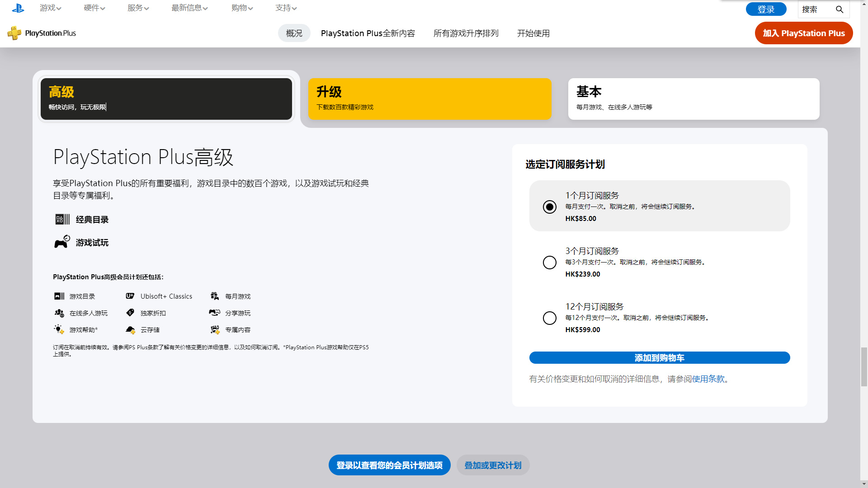Click the 在线多人游戏 icon
Image resolution: width=868 pixels, height=488 pixels.
coord(60,313)
